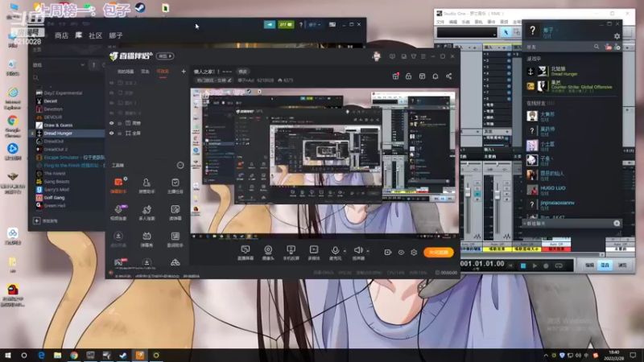Open the 歌词助手 tool icon
This screenshot has height=362, width=644.
coord(175,239)
